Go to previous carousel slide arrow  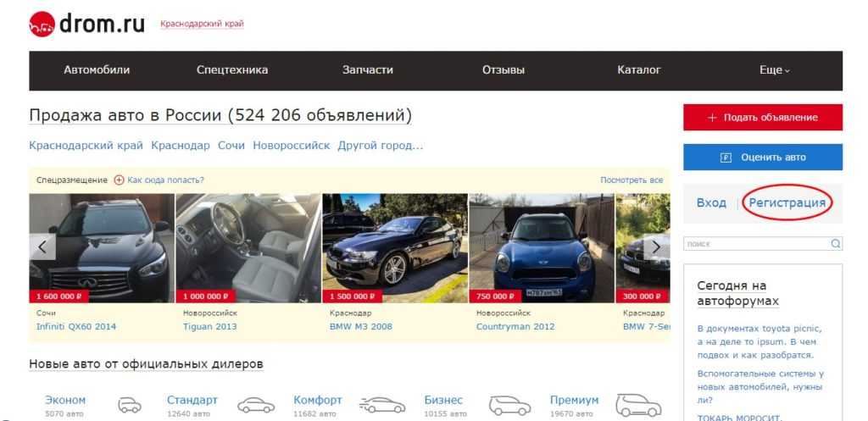[42, 247]
